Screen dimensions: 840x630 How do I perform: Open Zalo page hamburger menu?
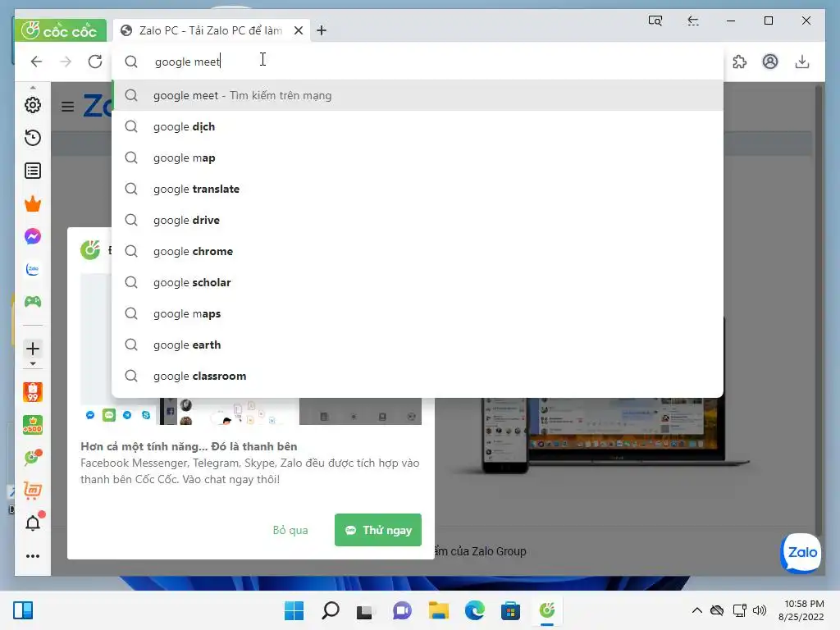[x=67, y=107]
